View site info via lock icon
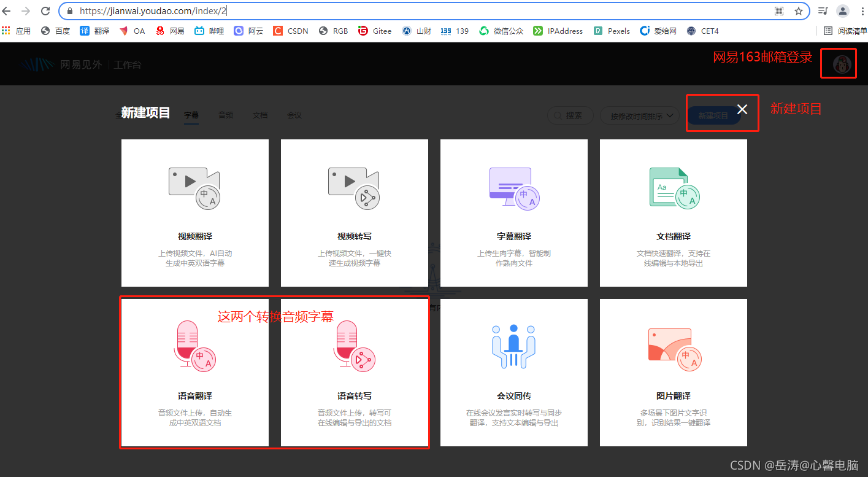The height and width of the screenshot is (477, 868). 69,11
